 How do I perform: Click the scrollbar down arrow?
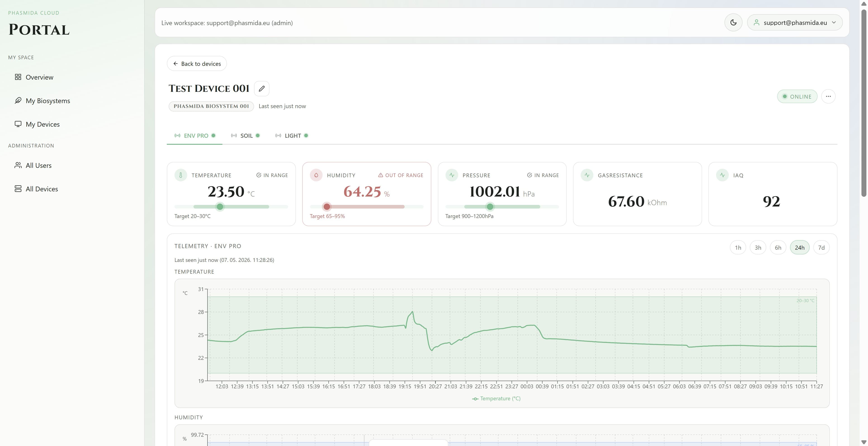pos(864,442)
